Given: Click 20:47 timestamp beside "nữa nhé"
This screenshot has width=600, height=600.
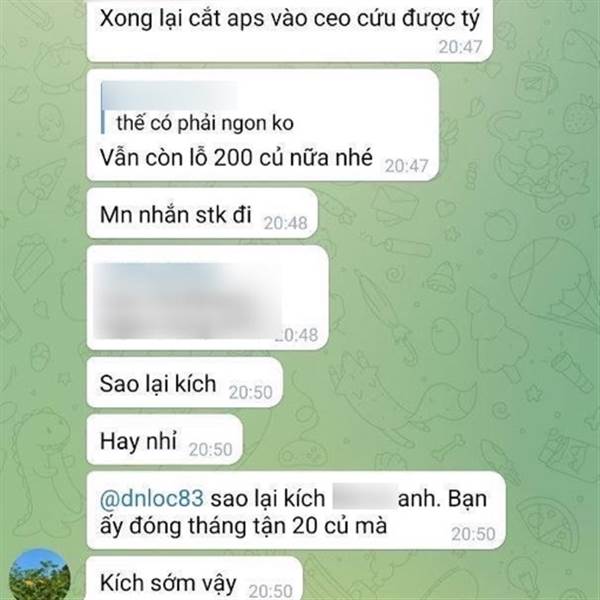Looking at the screenshot, I should pyautogui.click(x=406, y=166).
